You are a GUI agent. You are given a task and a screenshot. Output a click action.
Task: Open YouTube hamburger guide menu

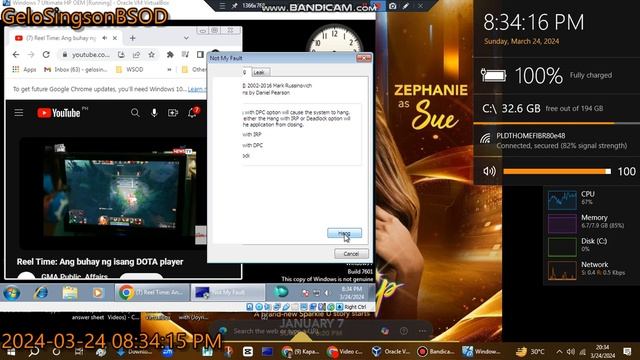(x=19, y=113)
